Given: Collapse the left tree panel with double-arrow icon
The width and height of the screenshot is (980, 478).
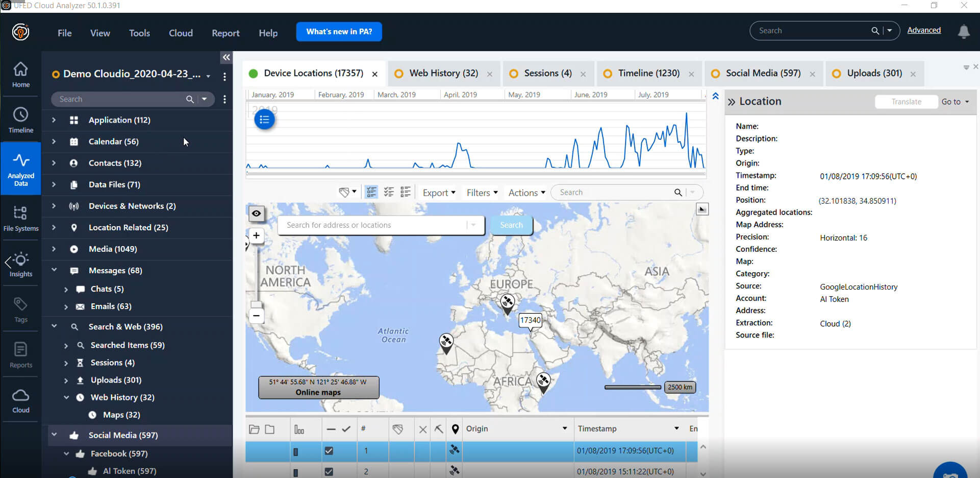Looking at the screenshot, I should pos(226,57).
